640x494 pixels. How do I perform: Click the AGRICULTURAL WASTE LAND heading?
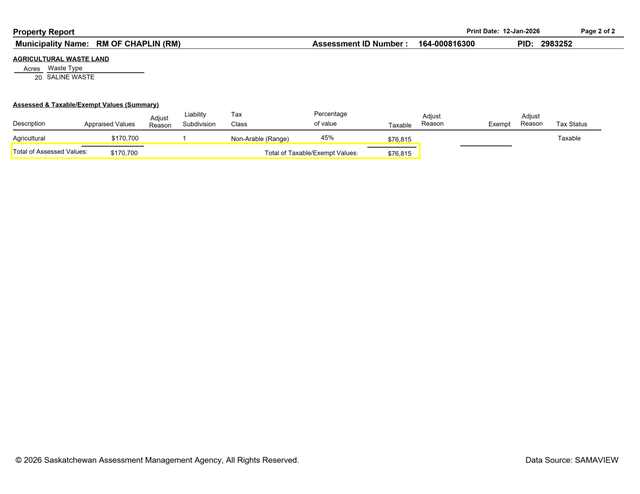click(61, 59)
